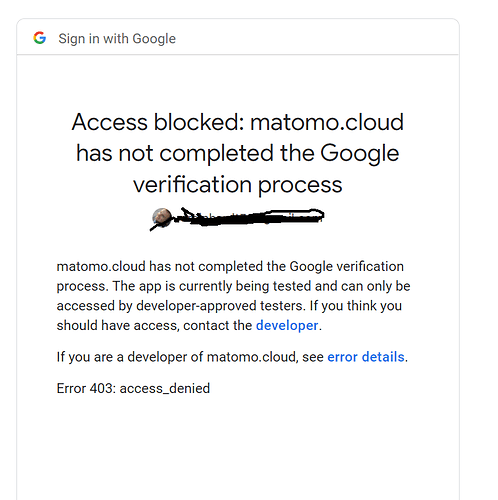Click line 'process. The app is currently being tested'

(x=233, y=286)
